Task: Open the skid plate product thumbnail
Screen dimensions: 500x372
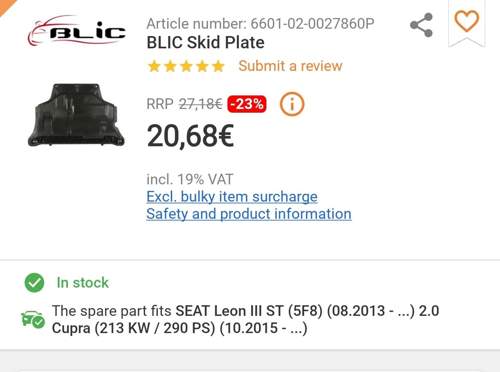Action: [76, 115]
